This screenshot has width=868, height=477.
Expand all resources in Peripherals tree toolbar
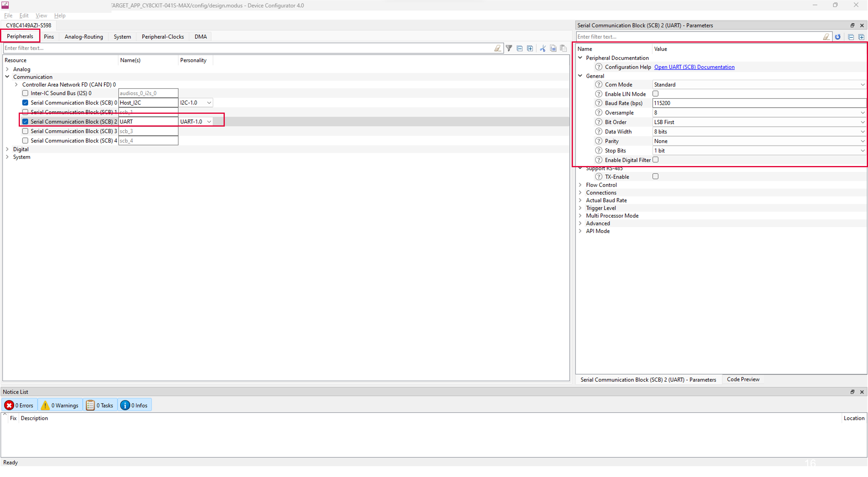click(x=530, y=48)
